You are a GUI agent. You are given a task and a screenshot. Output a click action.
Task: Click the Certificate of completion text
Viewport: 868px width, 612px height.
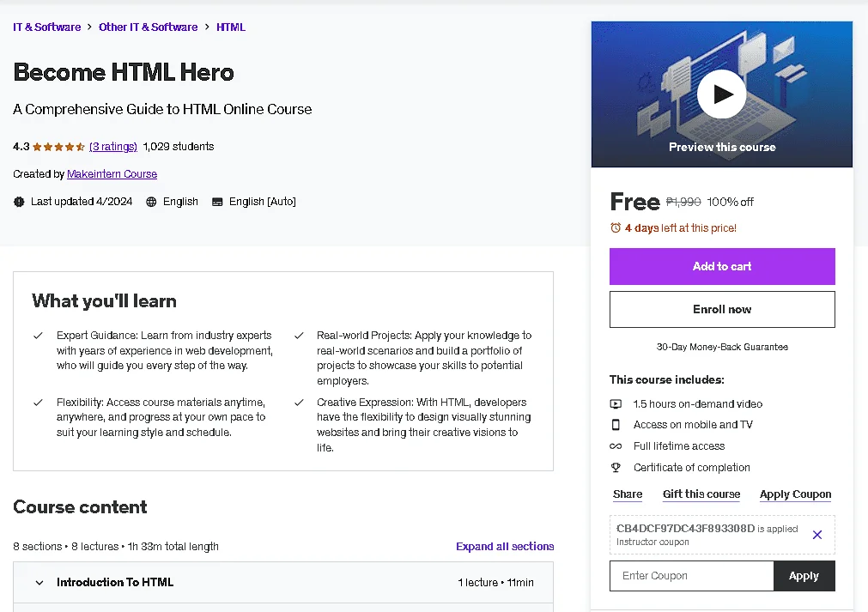point(691,468)
